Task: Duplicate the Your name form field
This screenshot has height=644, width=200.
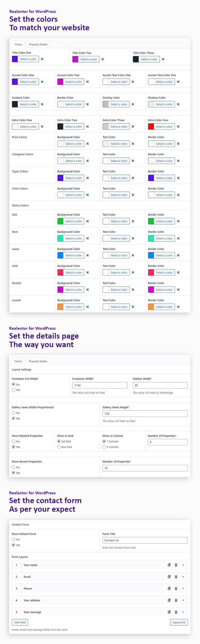Action: [x=169, y=565]
